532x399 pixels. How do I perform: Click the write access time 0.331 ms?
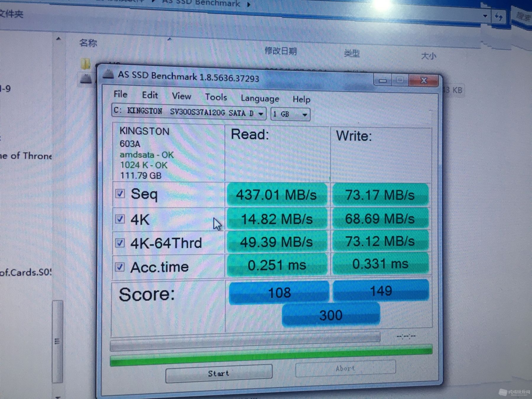coord(380,264)
